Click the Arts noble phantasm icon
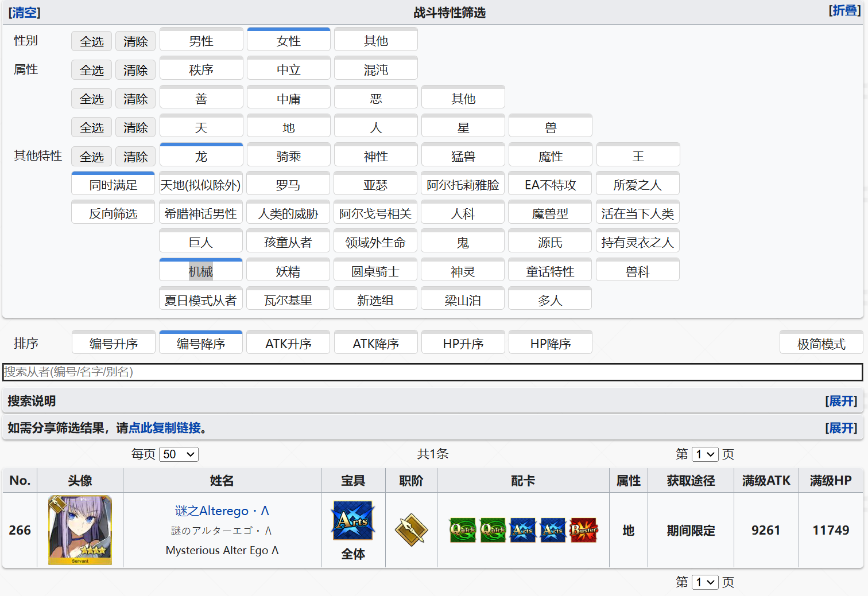This screenshot has width=868, height=596. 352,519
